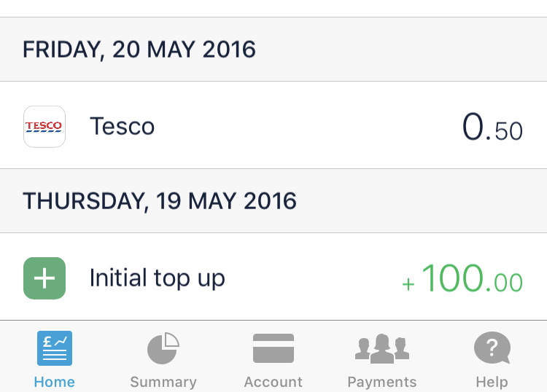Tap the Tesco logo icon
Image resolution: width=547 pixels, height=392 pixels.
44,127
